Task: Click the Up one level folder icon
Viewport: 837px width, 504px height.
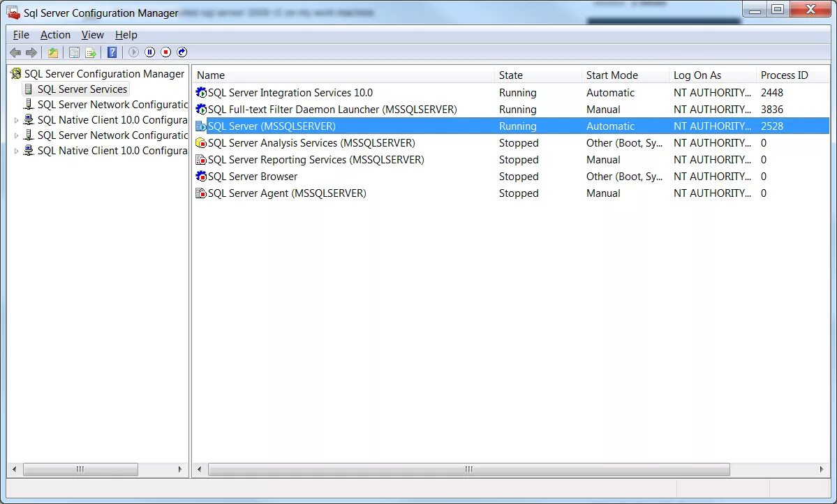Action: [53, 52]
